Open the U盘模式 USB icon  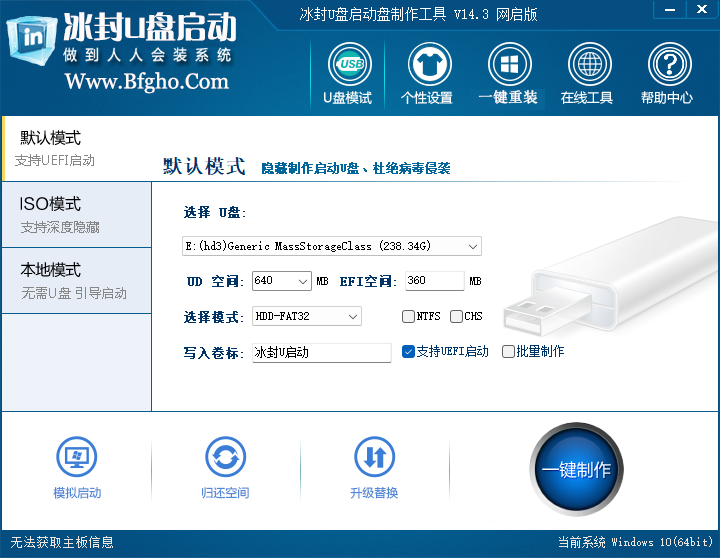tap(349, 64)
